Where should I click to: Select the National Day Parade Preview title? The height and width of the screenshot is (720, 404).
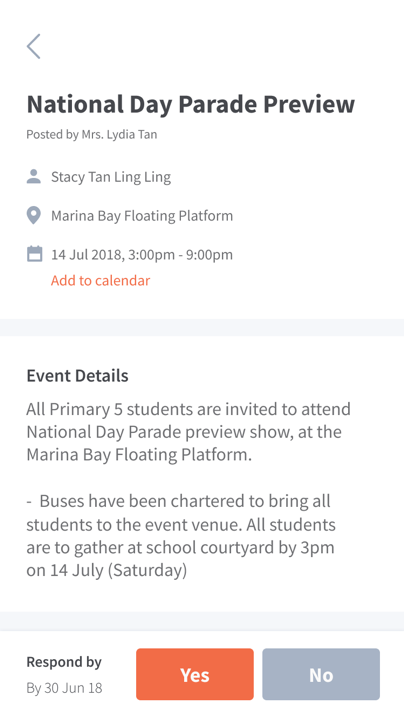(191, 104)
